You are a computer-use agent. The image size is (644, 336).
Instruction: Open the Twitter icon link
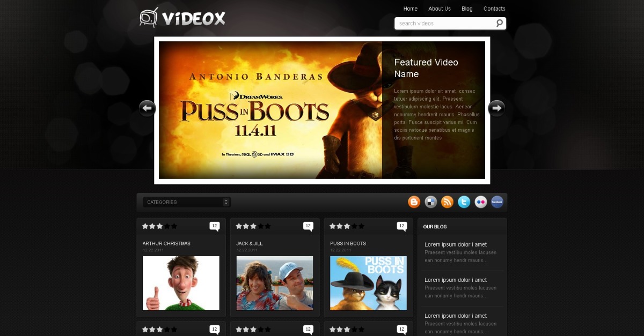464,202
